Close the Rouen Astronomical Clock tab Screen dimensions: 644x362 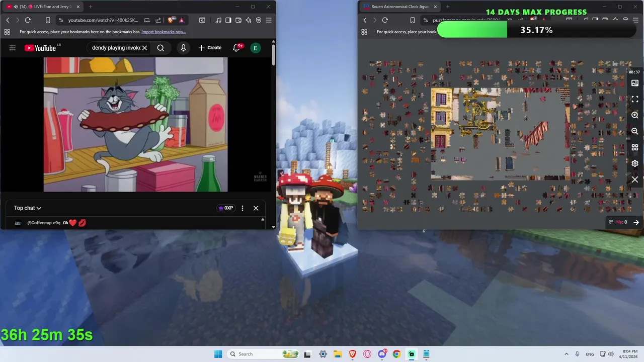(x=435, y=7)
